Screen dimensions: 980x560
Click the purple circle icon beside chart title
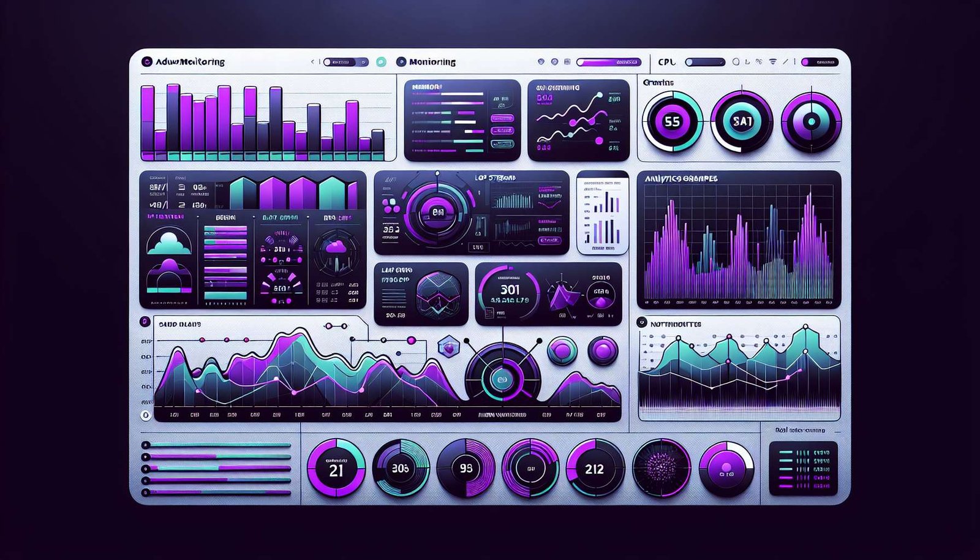click(x=145, y=322)
